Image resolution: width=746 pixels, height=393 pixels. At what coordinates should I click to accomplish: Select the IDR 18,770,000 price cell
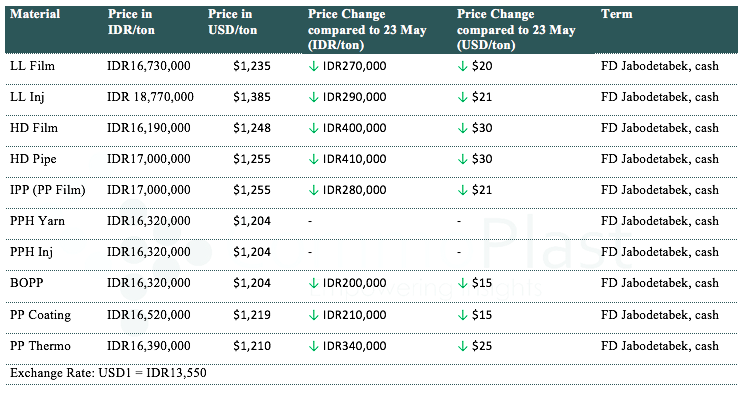pos(150,97)
